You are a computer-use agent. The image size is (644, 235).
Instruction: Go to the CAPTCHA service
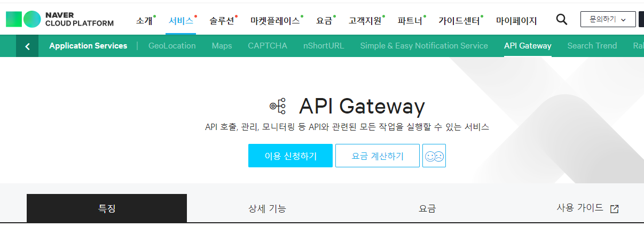pyautogui.click(x=268, y=46)
